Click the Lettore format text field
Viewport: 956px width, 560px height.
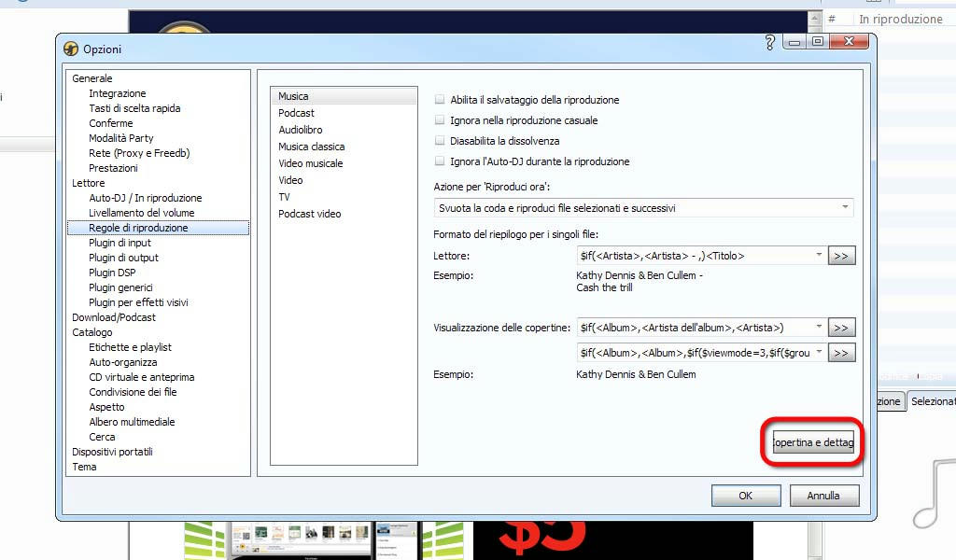695,256
